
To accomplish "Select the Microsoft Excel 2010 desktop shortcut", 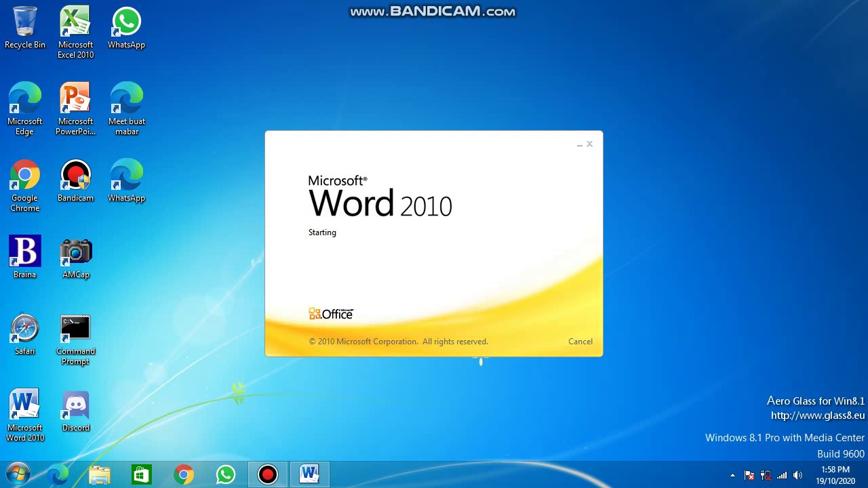I will (x=75, y=33).
